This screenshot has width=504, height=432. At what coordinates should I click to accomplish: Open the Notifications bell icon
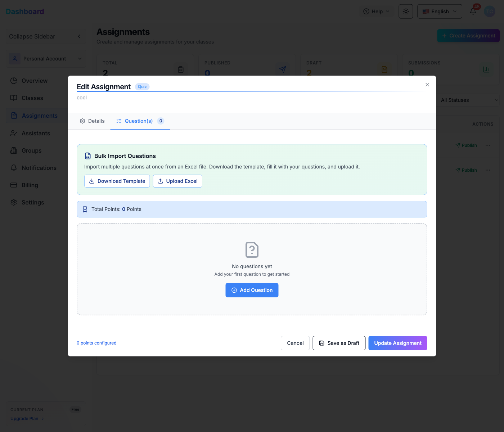(473, 11)
